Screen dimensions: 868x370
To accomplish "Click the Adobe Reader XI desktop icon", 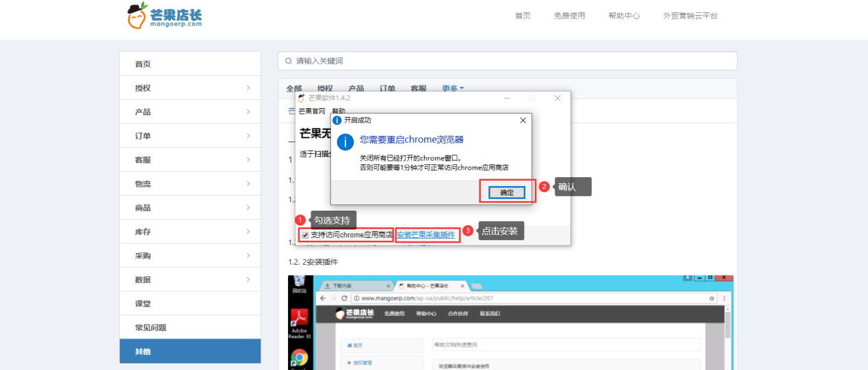I will tap(299, 323).
